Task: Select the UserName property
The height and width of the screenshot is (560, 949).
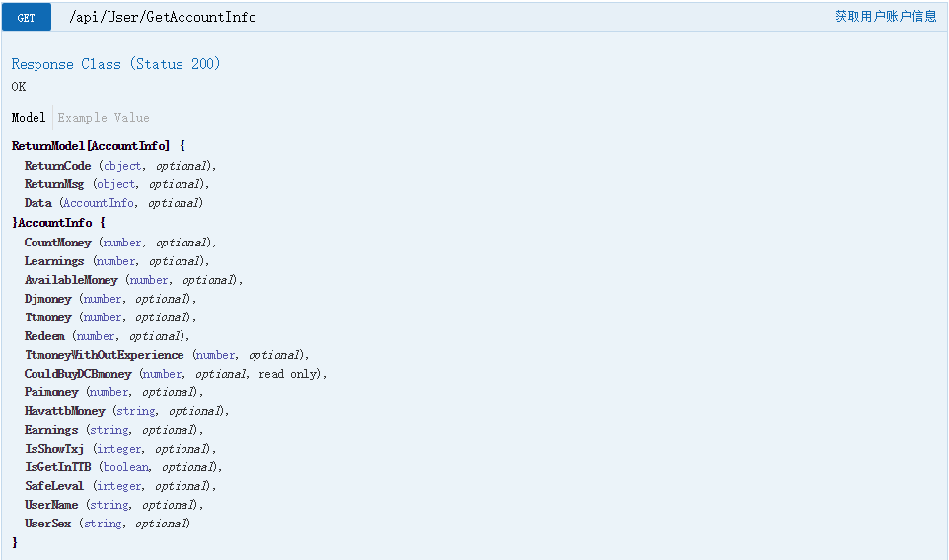Action: (51, 505)
